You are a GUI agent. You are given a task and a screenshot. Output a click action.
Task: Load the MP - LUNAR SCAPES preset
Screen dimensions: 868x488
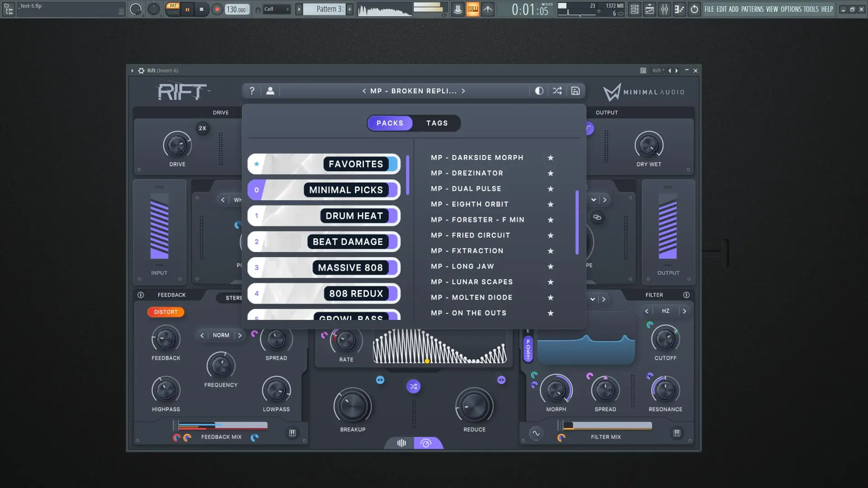coord(472,282)
